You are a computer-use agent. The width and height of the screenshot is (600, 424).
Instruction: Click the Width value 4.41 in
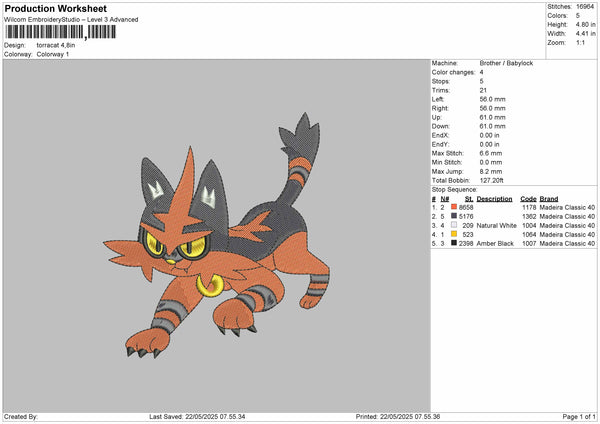pyautogui.click(x=585, y=34)
